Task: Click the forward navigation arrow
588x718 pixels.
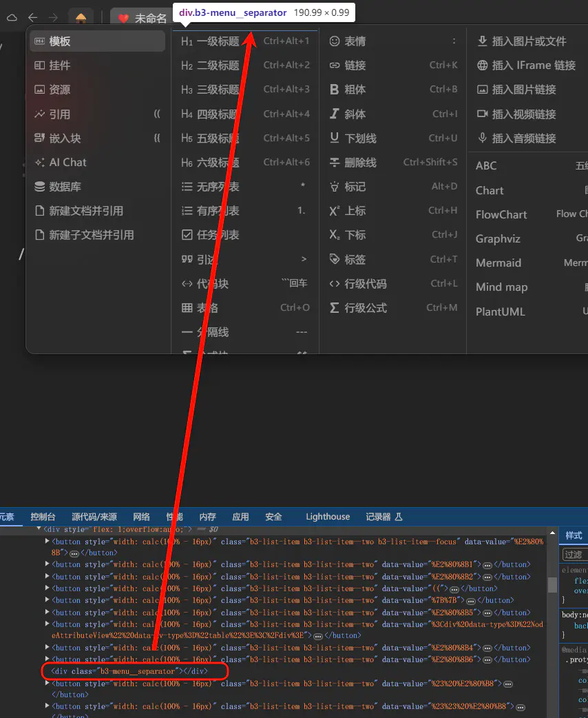Action: coord(54,18)
